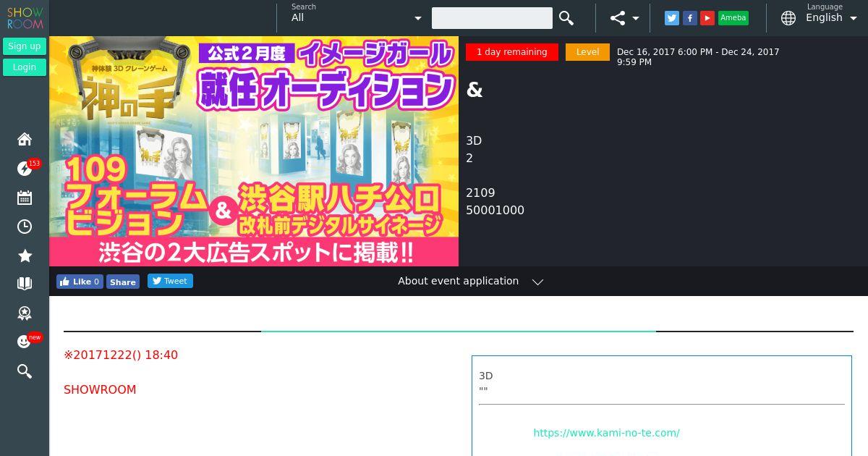Click the Facebook Share button

pyautogui.click(x=123, y=282)
